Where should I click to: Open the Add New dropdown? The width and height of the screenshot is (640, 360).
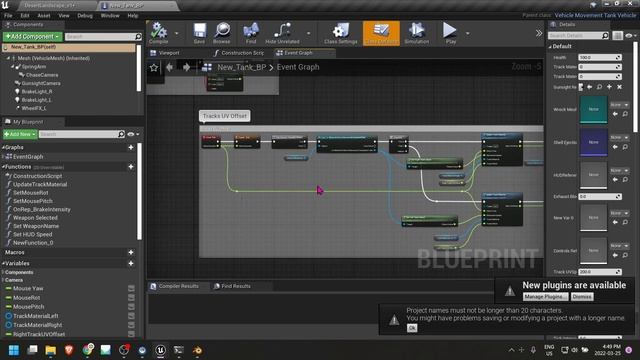[x=20, y=134]
